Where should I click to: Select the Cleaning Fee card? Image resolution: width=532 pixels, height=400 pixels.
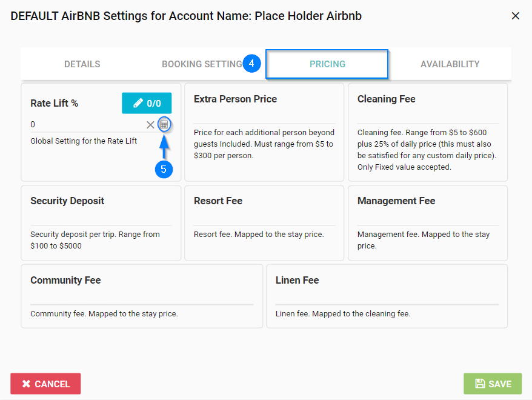point(428,132)
